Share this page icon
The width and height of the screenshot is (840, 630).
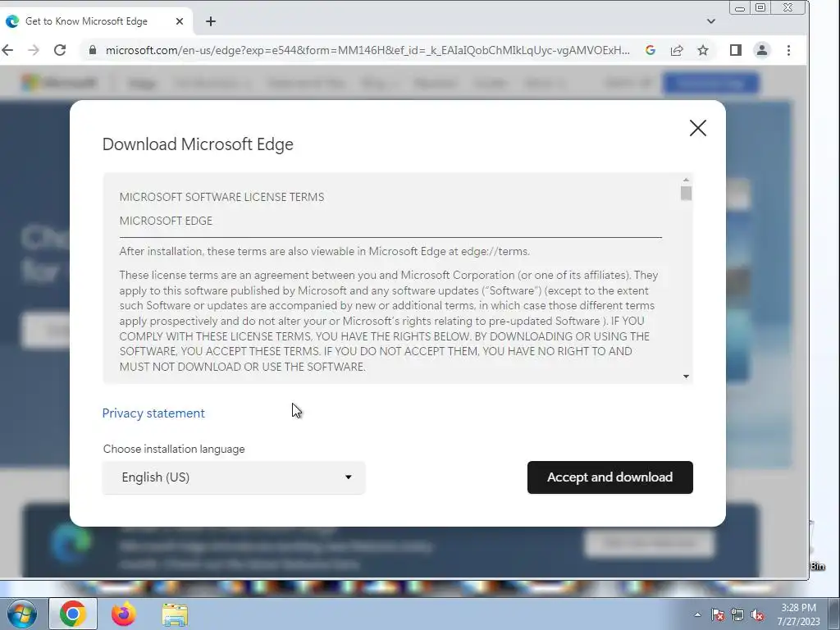[677, 50]
